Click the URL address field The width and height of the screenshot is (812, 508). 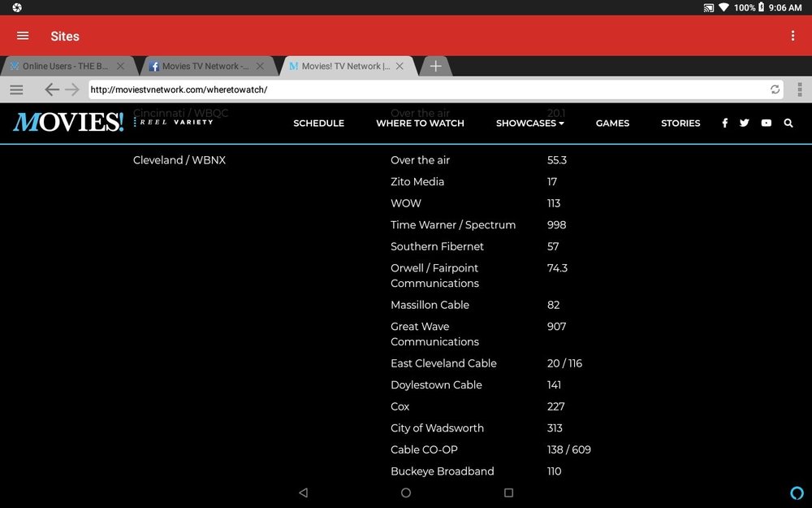(x=435, y=89)
